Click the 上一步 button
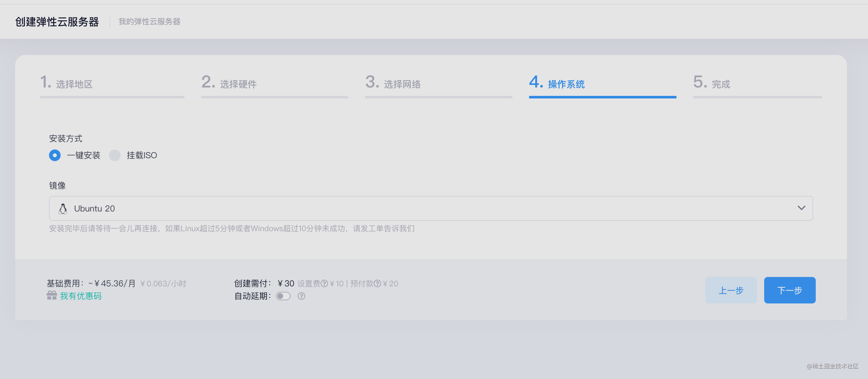This screenshot has height=379, width=868. point(731,290)
